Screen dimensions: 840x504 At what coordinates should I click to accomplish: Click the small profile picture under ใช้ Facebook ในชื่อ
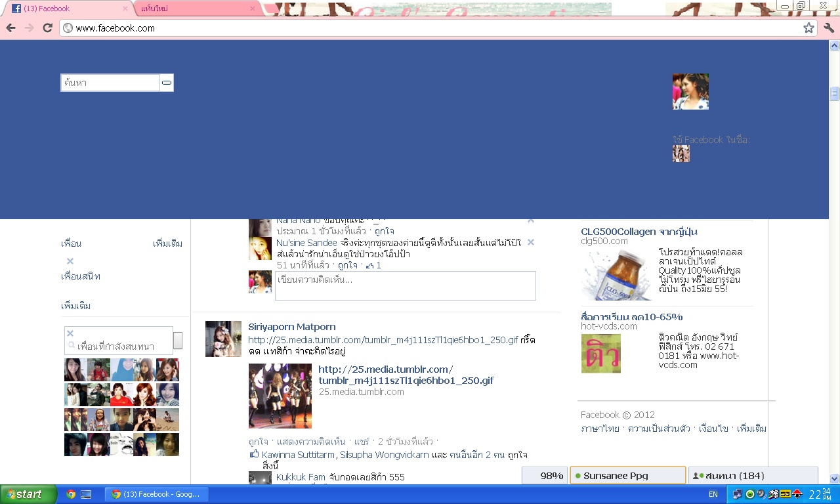tap(681, 154)
